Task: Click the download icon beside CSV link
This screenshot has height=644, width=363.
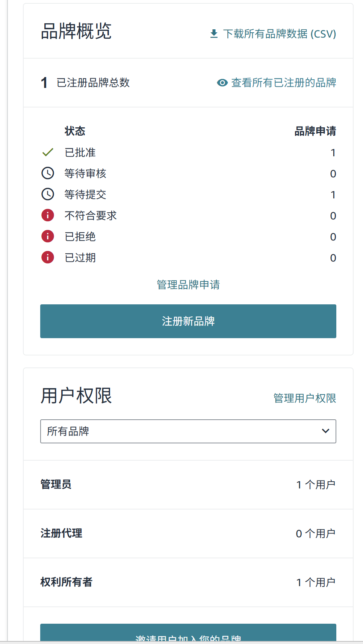Action: (214, 34)
